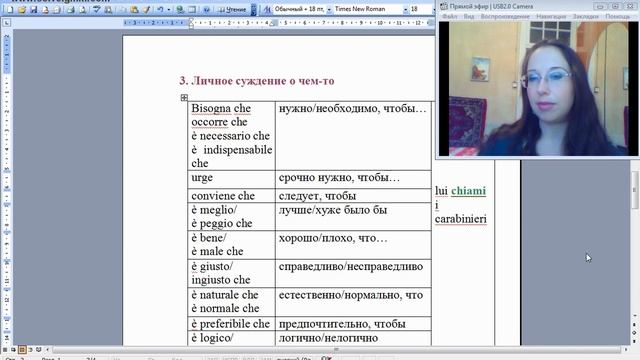
Task: Open the Times New Roman font dropdown
Action: click(405, 9)
